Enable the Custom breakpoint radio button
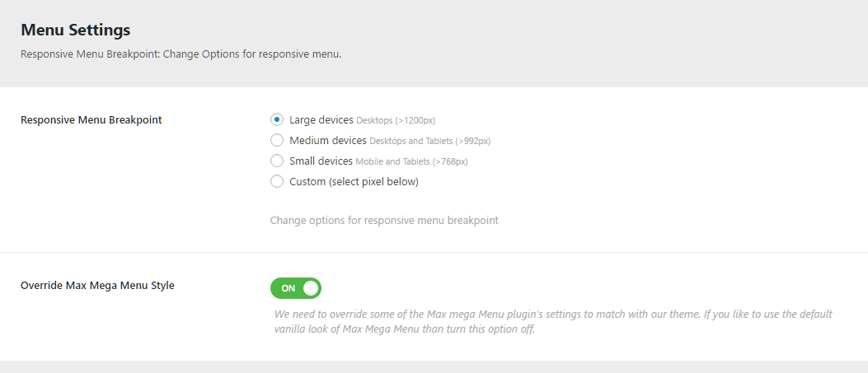The height and width of the screenshot is (373, 868). (x=277, y=182)
